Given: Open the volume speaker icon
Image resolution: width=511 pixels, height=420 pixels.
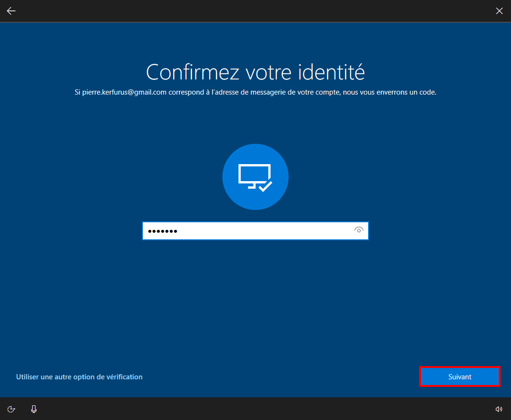Looking at the screenshot, I should 499,409.
